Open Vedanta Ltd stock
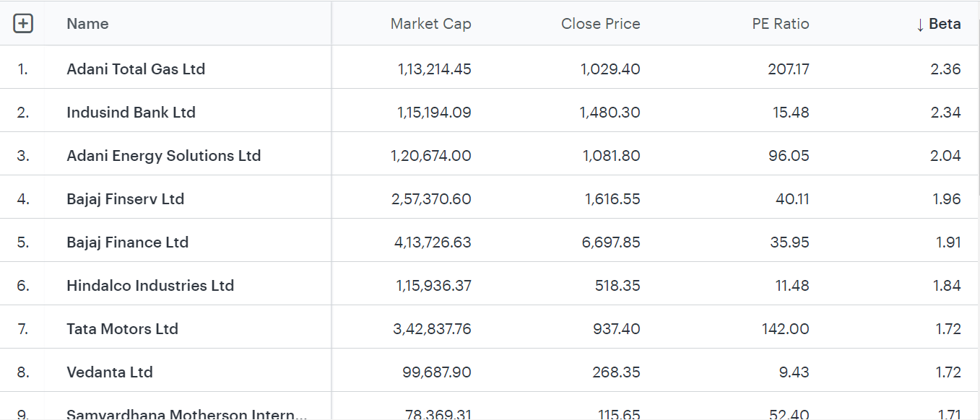This screenshot has width=980, height=420. pos(110,372)
